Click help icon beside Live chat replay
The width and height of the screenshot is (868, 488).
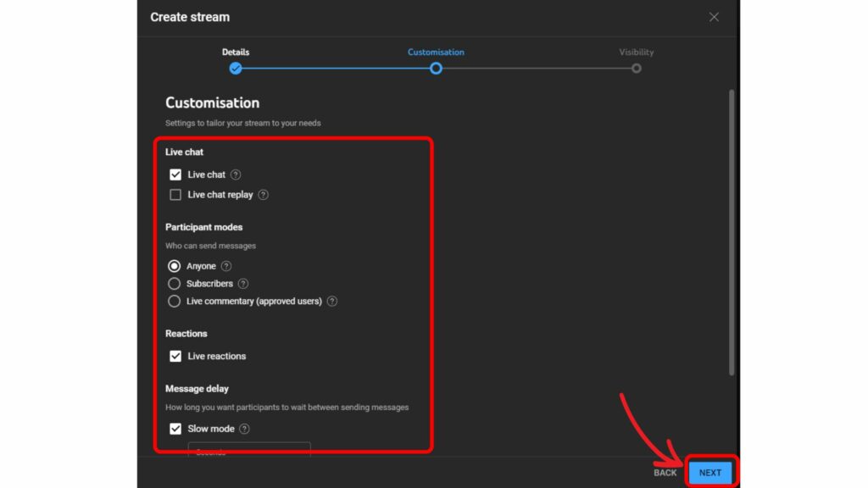(263, 195)
